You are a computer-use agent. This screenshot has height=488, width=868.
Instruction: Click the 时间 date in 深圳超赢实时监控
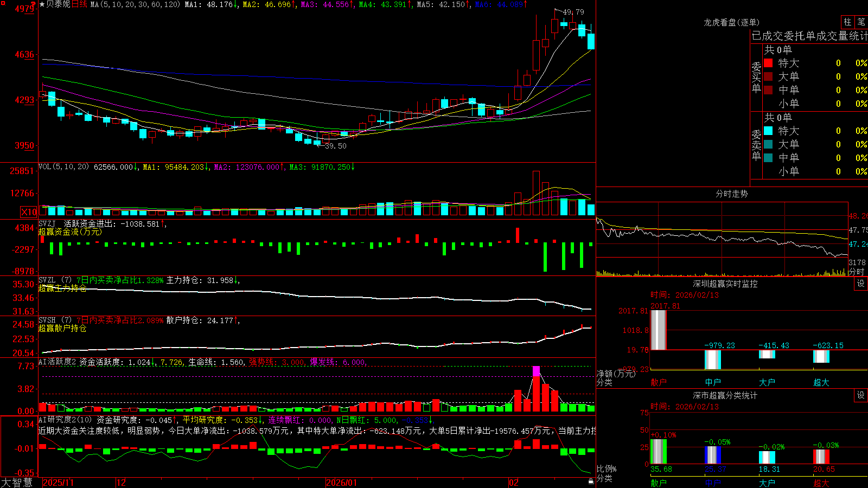(684, 295)
